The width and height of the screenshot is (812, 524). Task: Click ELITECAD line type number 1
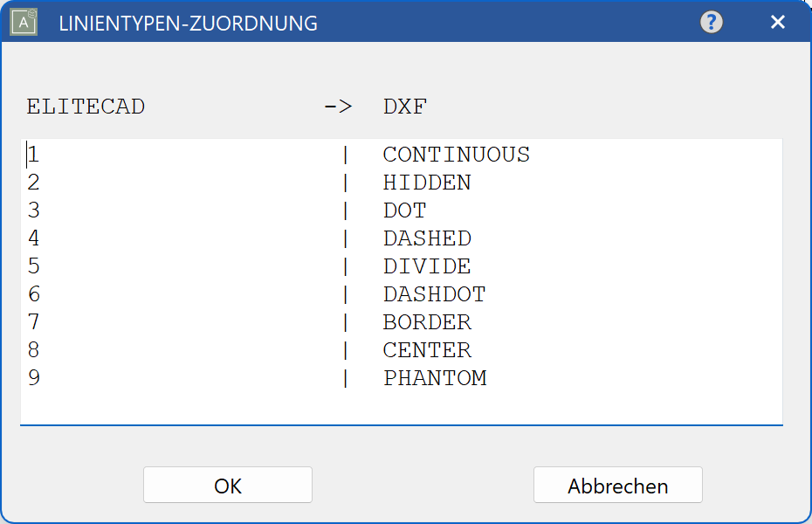pos(32,155)
